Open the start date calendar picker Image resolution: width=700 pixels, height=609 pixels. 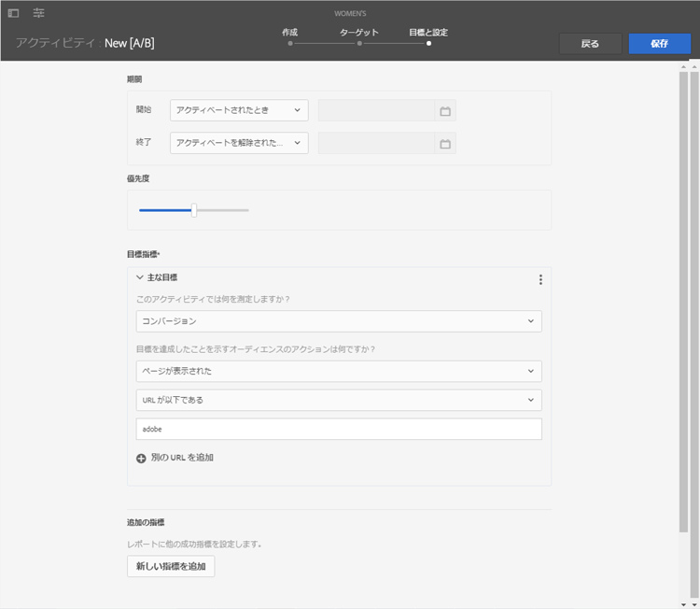pyautogui.click(x=445, y=111)
